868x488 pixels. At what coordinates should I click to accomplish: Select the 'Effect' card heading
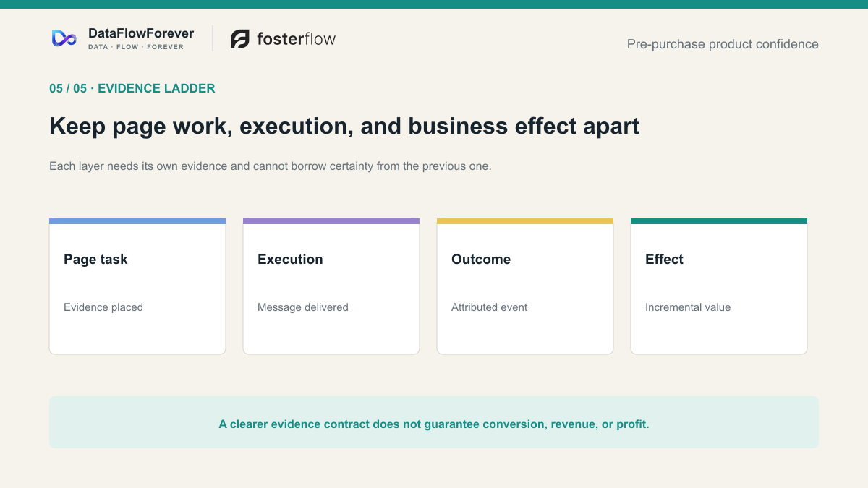coord(664,260)
